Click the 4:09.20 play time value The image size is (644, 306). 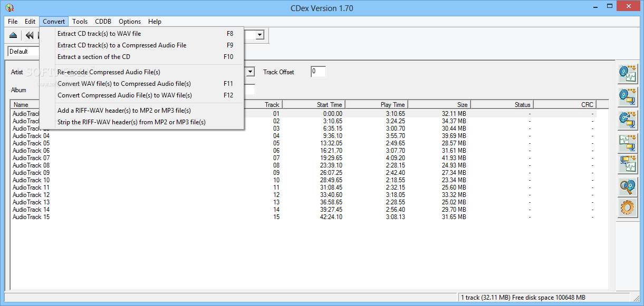pyautogui.click(x=396, y=158)
